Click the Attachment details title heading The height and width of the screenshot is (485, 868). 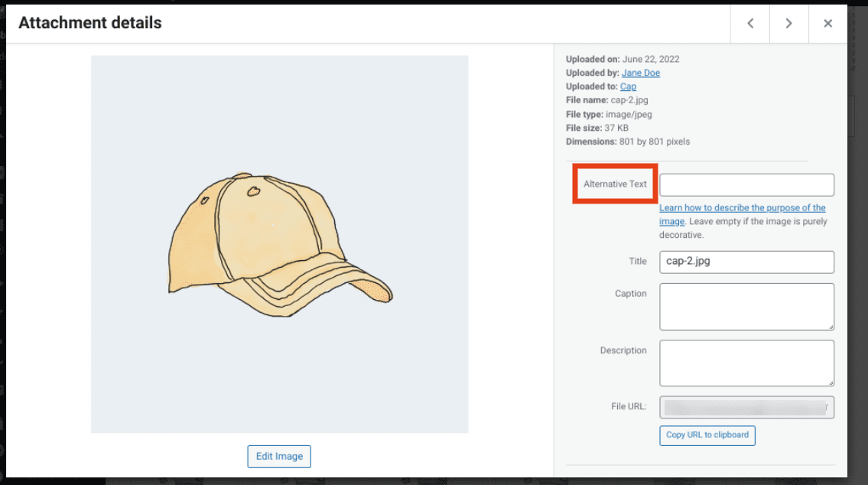point(89,23)
